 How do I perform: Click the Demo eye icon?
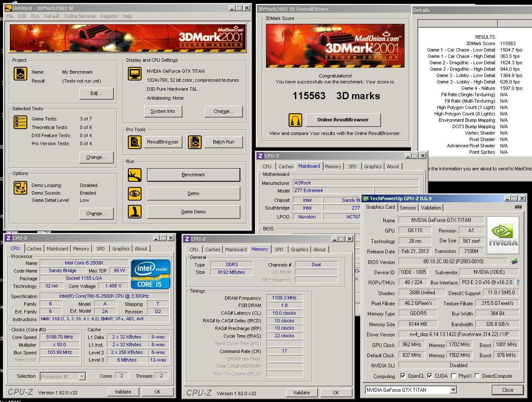(135, 193)
